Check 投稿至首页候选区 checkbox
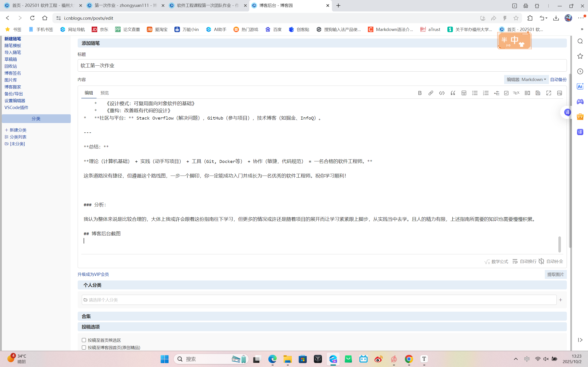Image resolution: width=588 pixels, height=367 pixels. 84,340
